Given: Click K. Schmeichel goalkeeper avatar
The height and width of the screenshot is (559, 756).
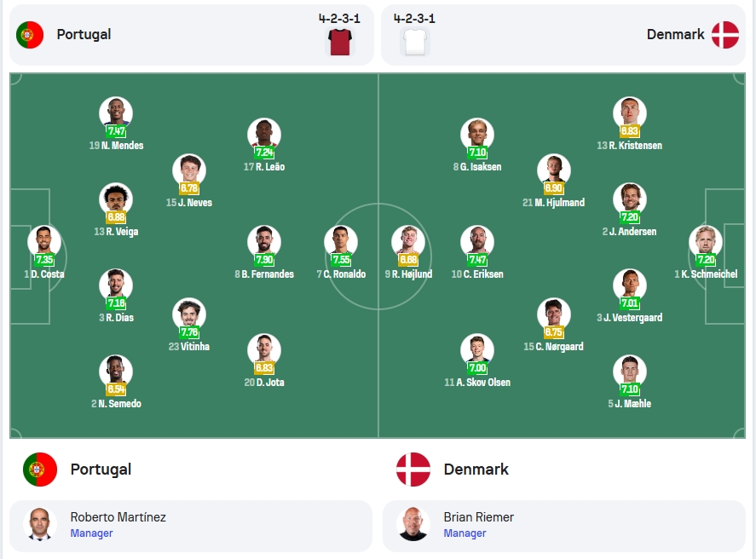Looking at the screenshot, I should point(706,242).
